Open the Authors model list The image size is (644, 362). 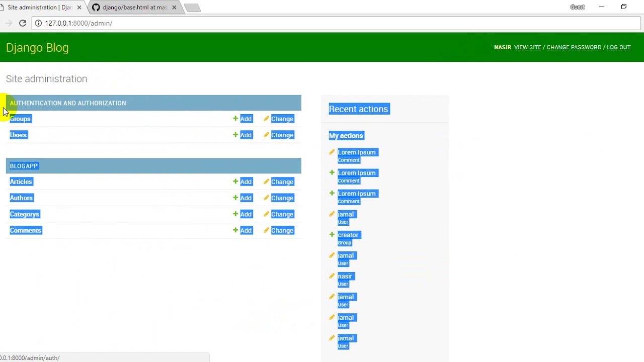pos(22,198)
